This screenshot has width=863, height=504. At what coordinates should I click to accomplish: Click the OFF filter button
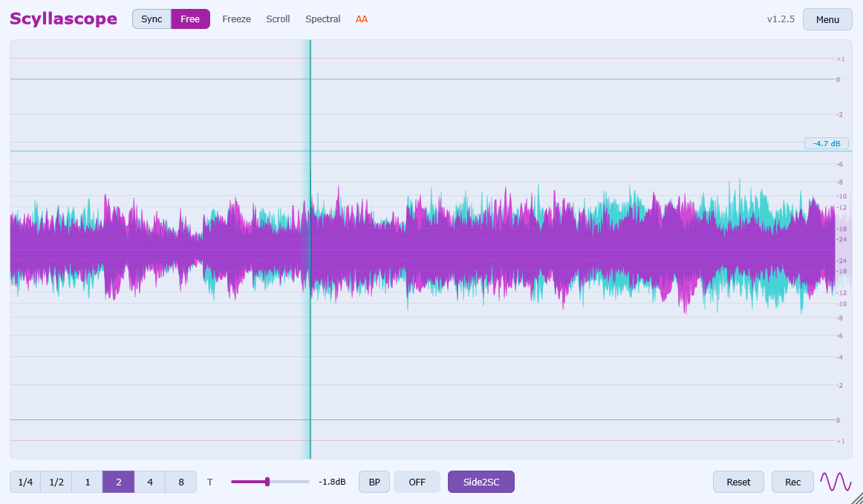pyautogui.click(x=417, y=482)
